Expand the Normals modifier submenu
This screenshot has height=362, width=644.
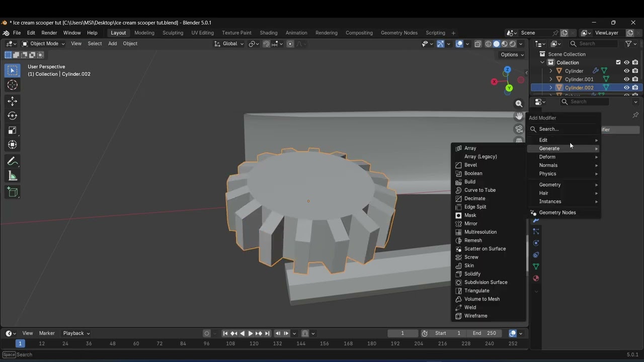tap(564, 165)
